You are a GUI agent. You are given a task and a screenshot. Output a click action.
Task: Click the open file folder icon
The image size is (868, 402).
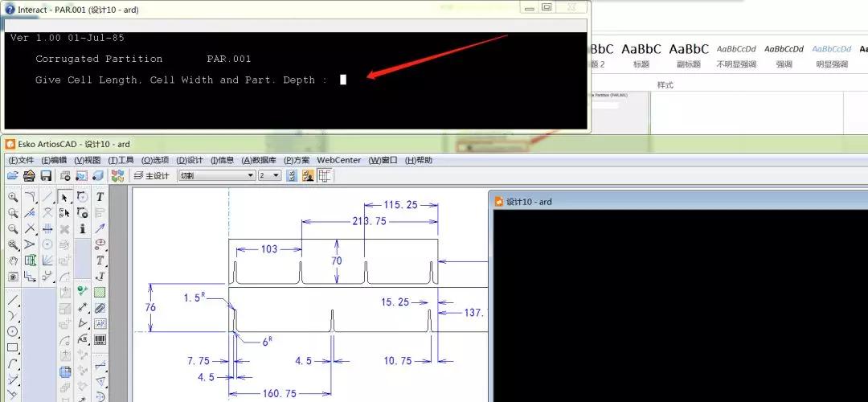[13, 175]
